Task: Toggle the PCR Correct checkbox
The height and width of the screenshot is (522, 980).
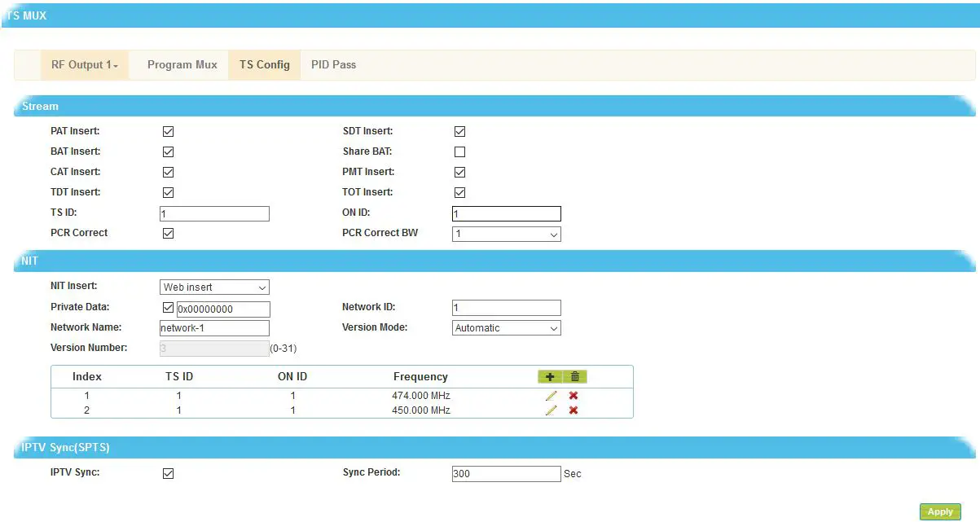Action: tap(169, 233)
